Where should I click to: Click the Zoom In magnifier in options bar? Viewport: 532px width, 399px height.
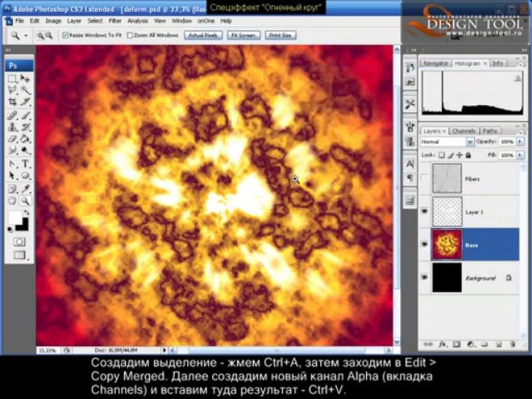pos(40,35)
